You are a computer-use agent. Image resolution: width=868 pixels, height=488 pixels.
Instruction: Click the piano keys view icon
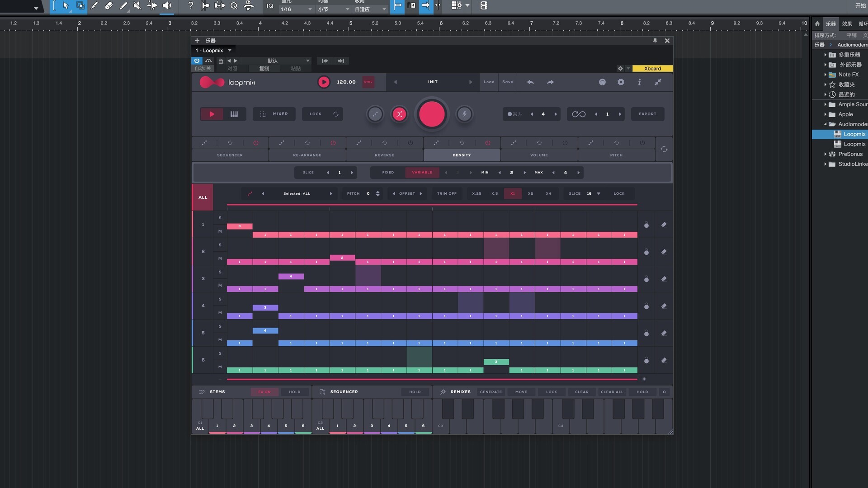tap(234, 114)
